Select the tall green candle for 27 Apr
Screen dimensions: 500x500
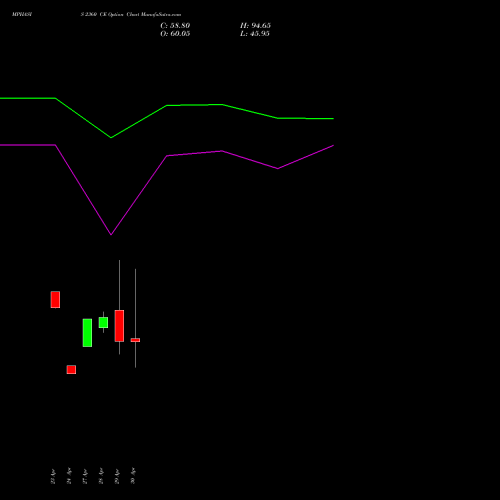pyautogui.click(x=87, y=333)
